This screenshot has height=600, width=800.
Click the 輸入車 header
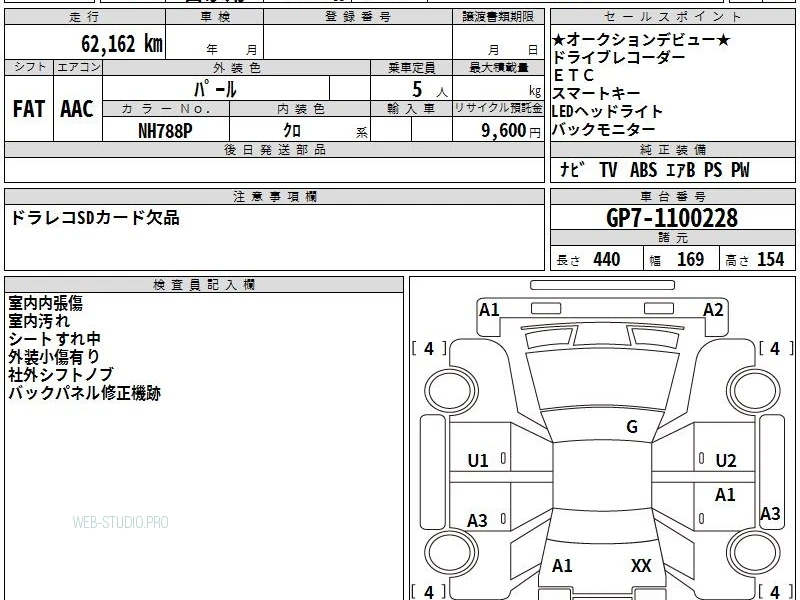411,109
